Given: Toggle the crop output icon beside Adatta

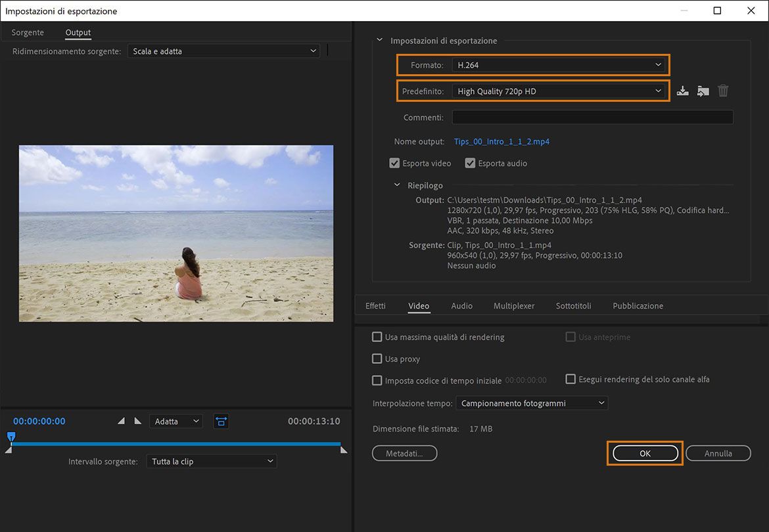Looking at the screenshot, I should [221, 421].
